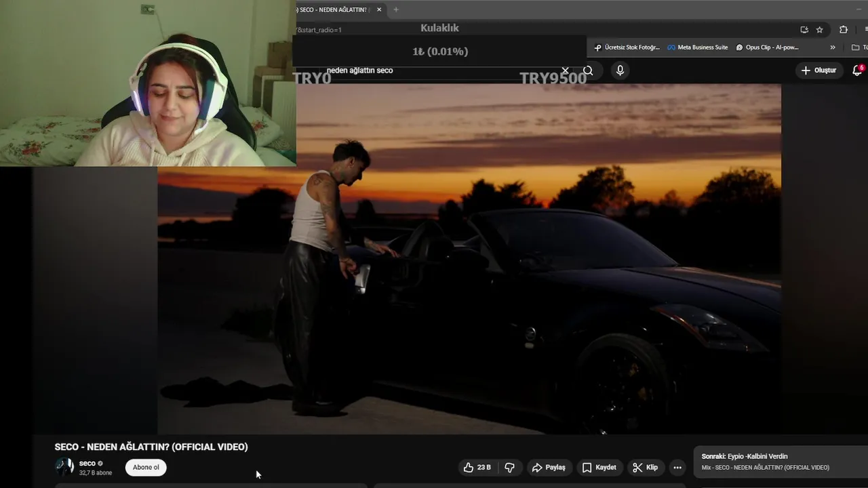Open the Paylaş share dialog

(549, 468)
